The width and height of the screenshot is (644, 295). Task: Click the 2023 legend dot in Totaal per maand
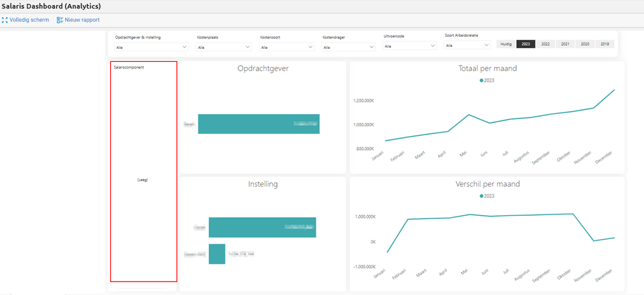click(x=482, y=81)
